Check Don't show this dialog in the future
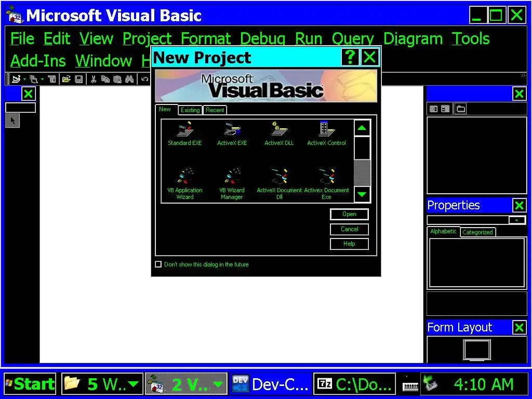The image size is (532, 399). tap(158, 264)
